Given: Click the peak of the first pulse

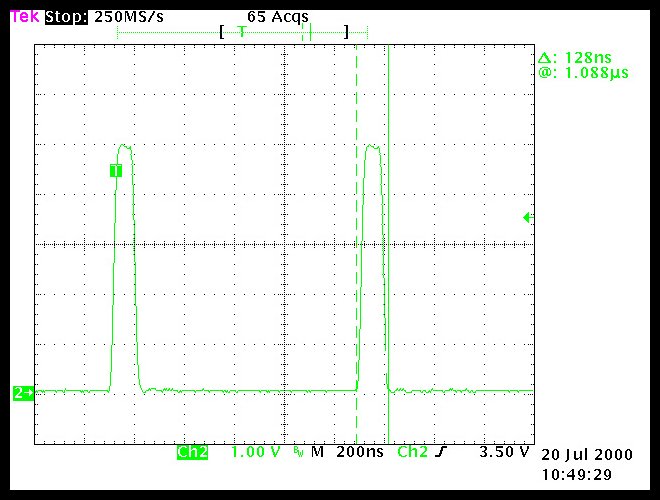Looking at the screenshot, I should (125, 146).
